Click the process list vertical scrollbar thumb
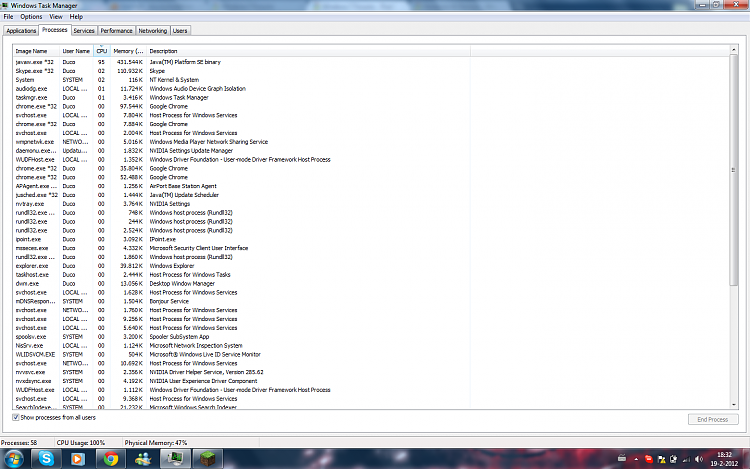 click(x=733, y=170)
